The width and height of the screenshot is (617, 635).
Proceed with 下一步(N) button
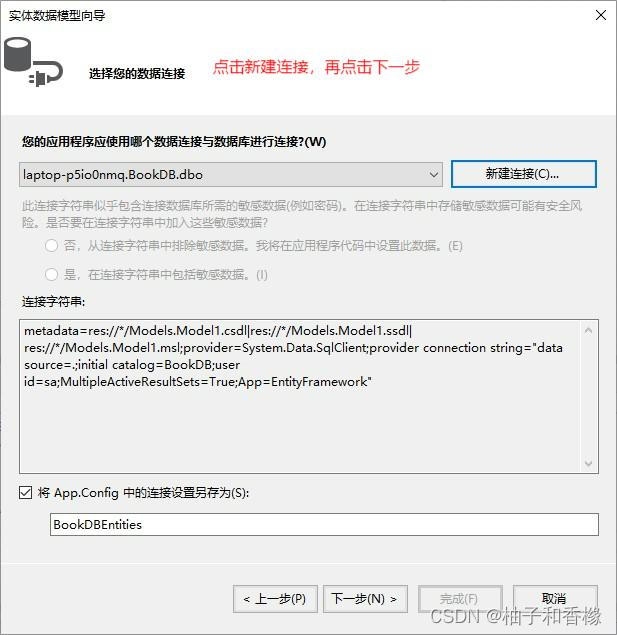click(365, 599)
